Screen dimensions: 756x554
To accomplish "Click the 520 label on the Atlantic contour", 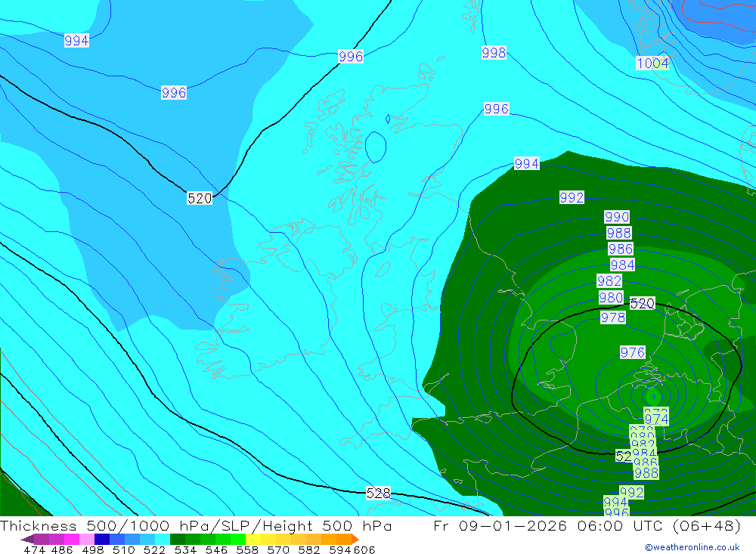I will pos(200,198).
